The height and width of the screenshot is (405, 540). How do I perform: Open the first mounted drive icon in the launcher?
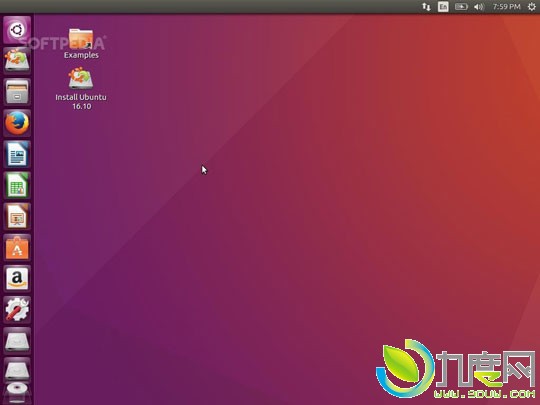tap(17, 341)
